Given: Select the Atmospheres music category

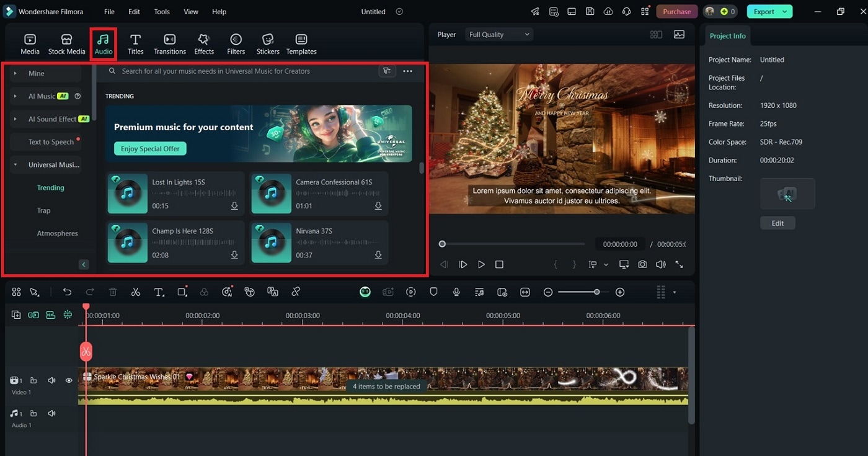Looking at the screenshot, I should click(57, 233).
